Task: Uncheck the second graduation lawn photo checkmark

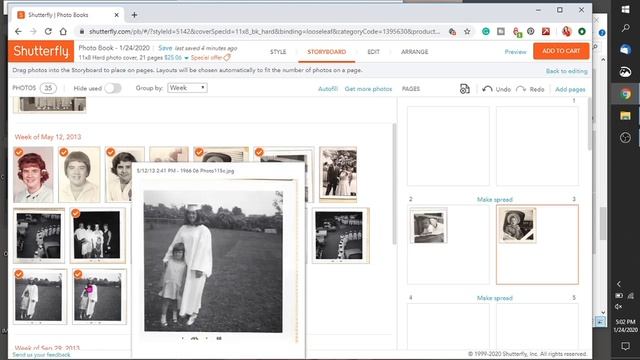Action: [78, 274]
